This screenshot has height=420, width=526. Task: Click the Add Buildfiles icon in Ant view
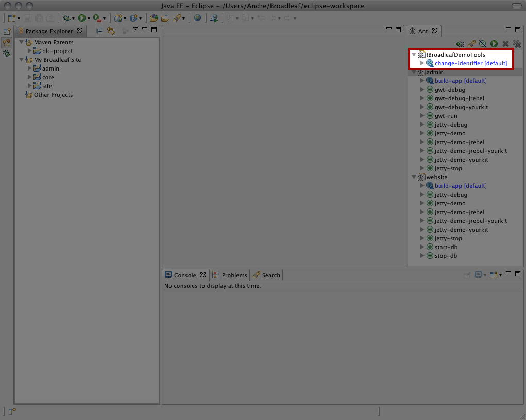461,44
